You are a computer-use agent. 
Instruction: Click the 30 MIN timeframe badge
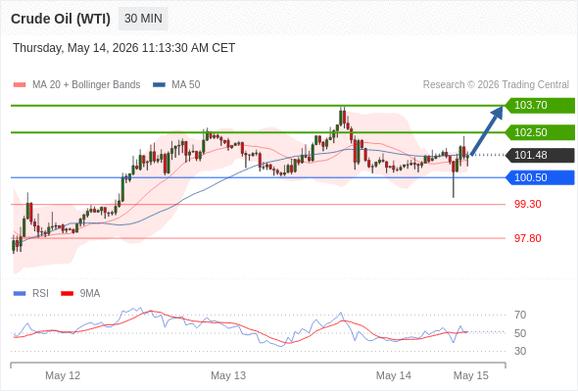click(x=143, y=19)
